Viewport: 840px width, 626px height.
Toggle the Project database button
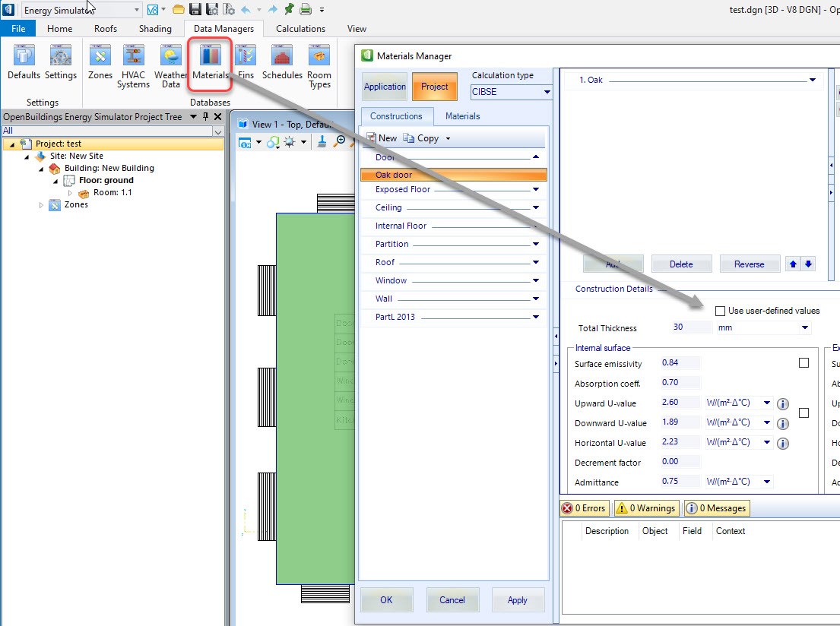[x=435, y=87]
